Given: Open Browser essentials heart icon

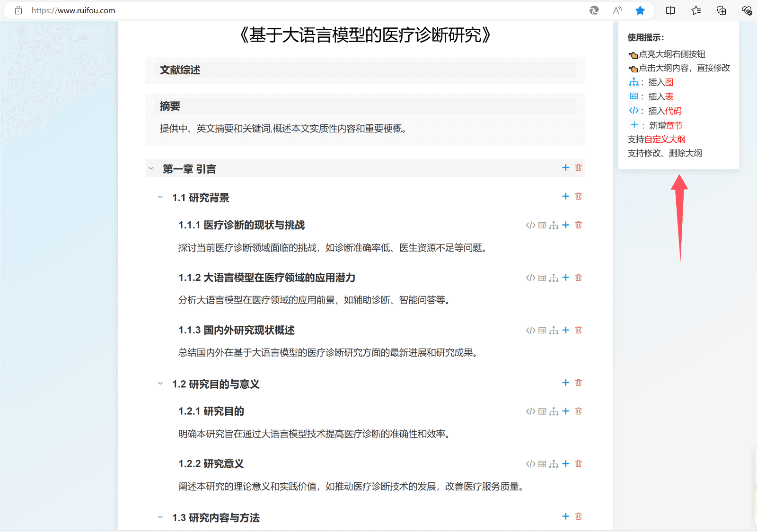Looking at the screenshot, I should [x=747, y=10].
